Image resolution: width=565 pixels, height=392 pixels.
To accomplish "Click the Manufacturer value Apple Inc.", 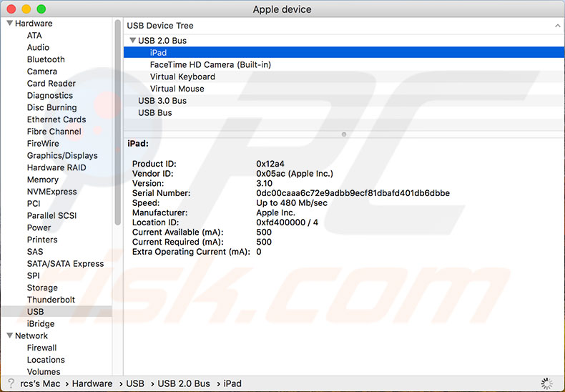I will pyautogui.click(x=275, y=212).
